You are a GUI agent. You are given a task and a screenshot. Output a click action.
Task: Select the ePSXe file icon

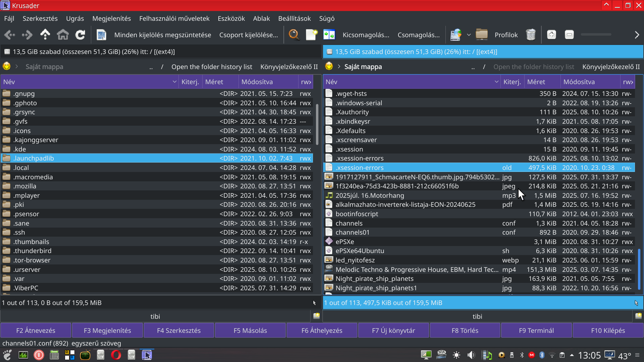(x=329, y=241)
